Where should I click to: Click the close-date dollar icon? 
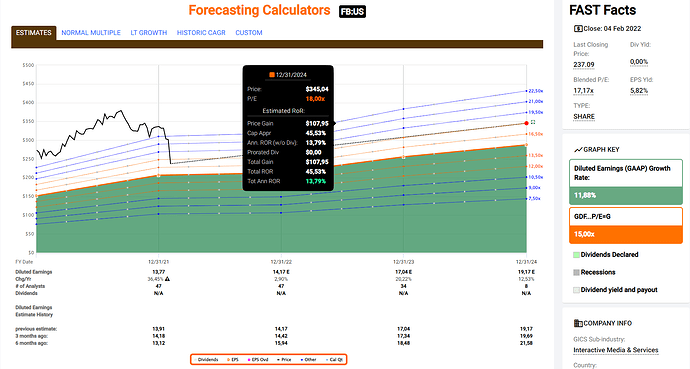coord(578,29)
